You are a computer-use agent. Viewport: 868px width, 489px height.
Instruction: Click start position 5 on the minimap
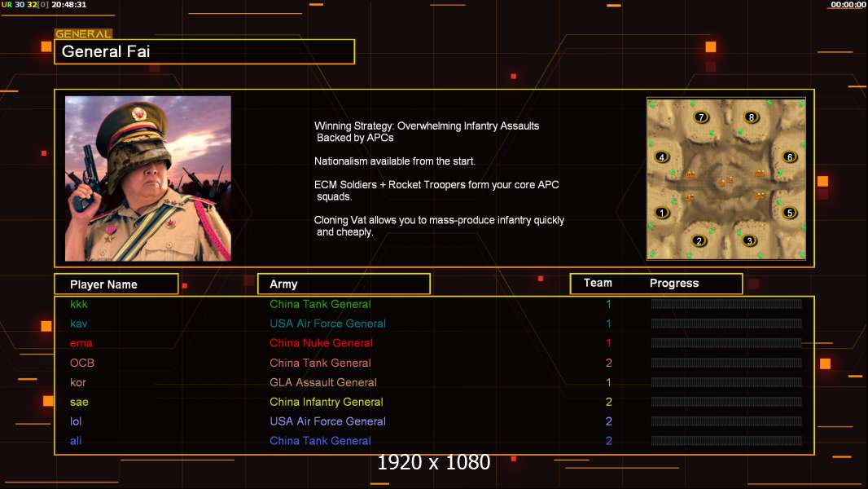[790, 213]
